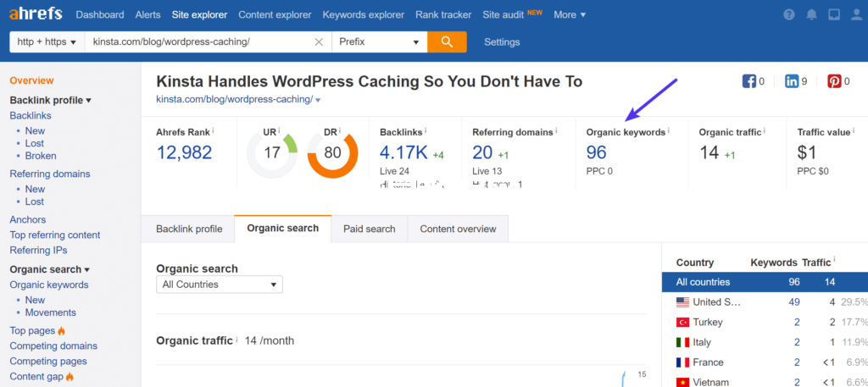Open Keywords explorer in top navigation
Screen dimensions: 868x387
(x=364, y=15)
